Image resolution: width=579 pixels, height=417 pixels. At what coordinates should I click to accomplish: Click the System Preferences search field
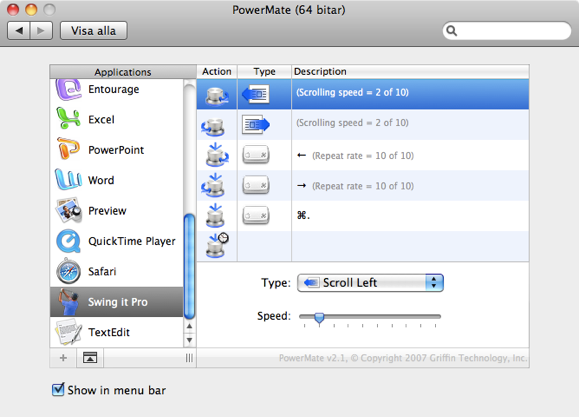[x=507, y=31]
